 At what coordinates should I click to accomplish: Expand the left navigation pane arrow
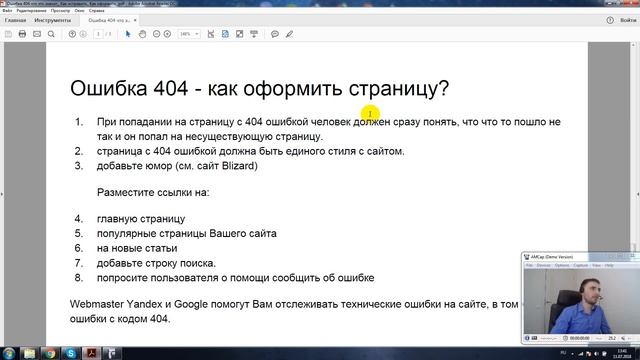pos(2,194)
